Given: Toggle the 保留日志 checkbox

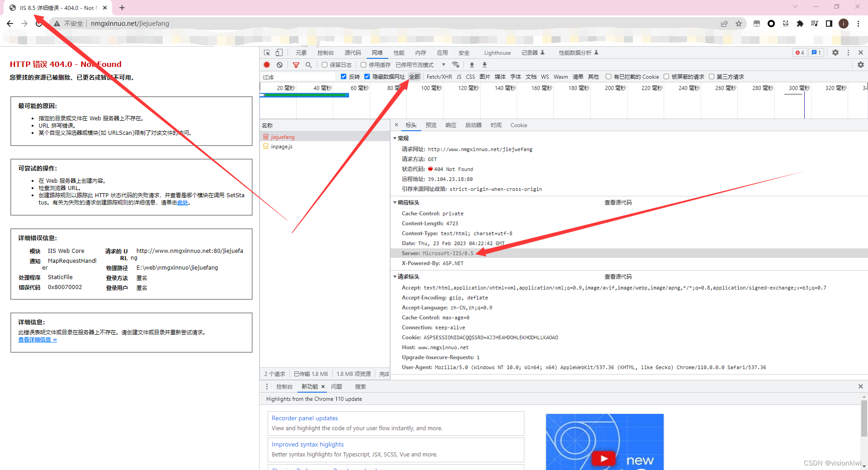Looking at the screenshot, I should tap(324, 65).
